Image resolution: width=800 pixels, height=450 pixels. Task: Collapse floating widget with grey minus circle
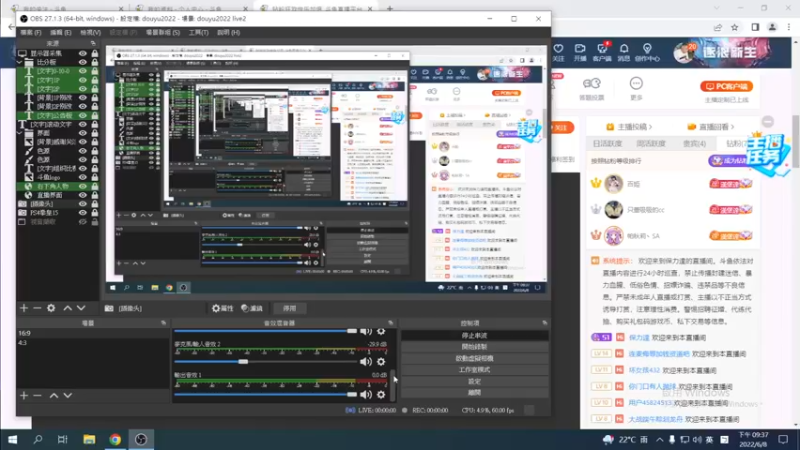[767, 121]
